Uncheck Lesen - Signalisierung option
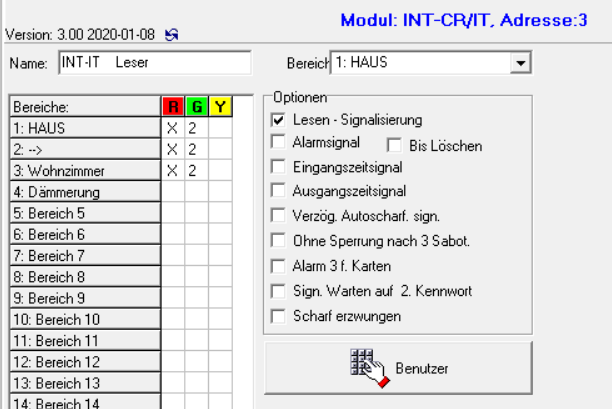 tap(278, 120)
